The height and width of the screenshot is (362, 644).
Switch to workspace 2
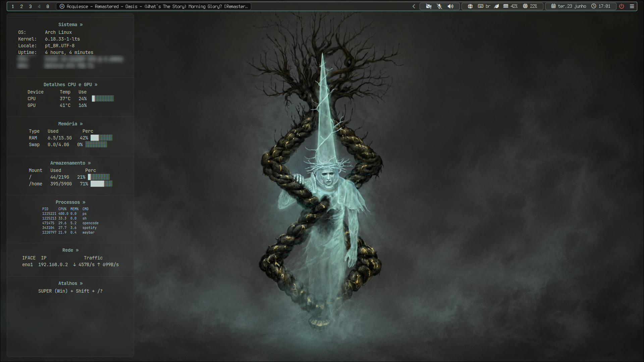pyautogui.click(x=21, y=6)
